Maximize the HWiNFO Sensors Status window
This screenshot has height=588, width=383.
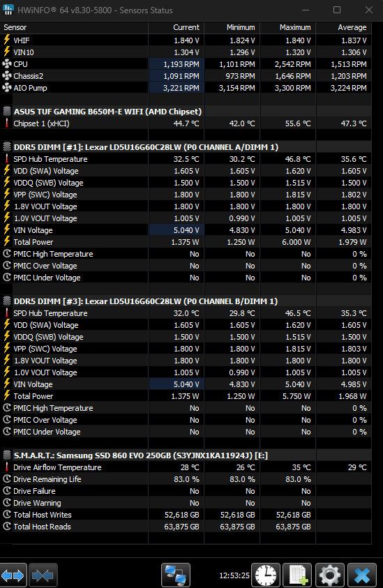[x=337, y=10]
